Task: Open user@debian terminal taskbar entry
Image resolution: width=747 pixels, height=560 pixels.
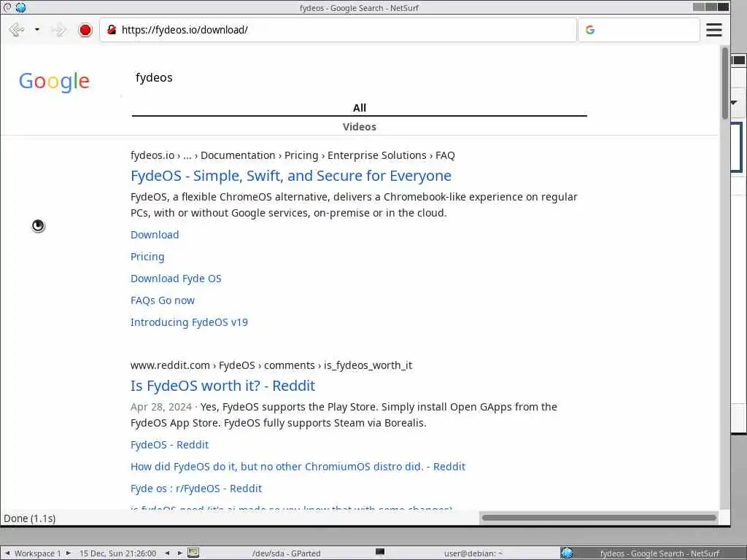Action: click(x=473, y=553)
